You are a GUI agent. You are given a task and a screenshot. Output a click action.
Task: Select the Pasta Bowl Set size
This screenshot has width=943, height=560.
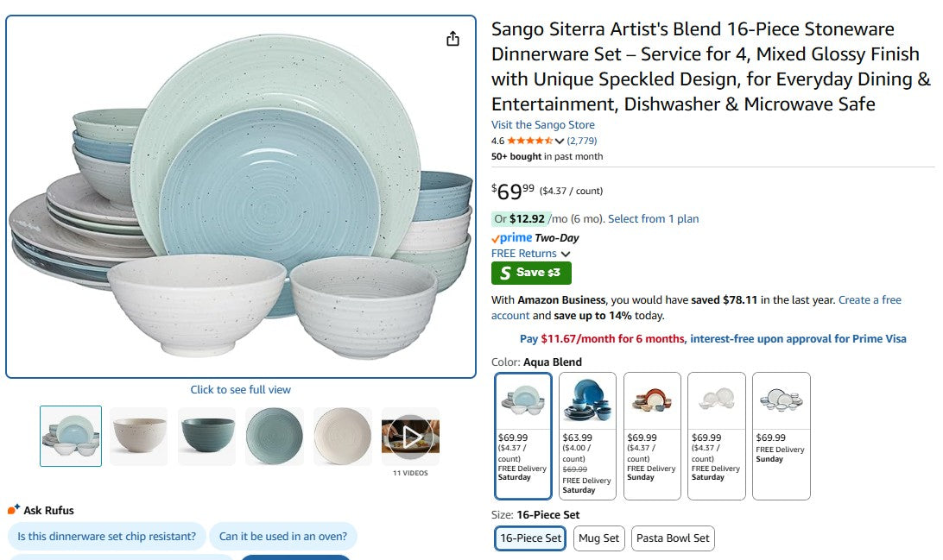click(x=673, y=538)
